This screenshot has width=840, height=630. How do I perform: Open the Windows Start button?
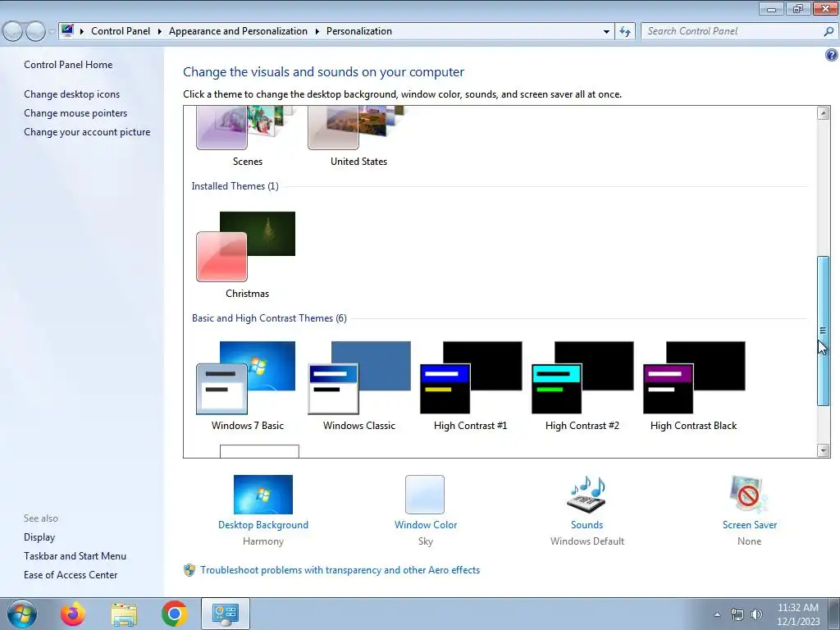pos(21,614)
